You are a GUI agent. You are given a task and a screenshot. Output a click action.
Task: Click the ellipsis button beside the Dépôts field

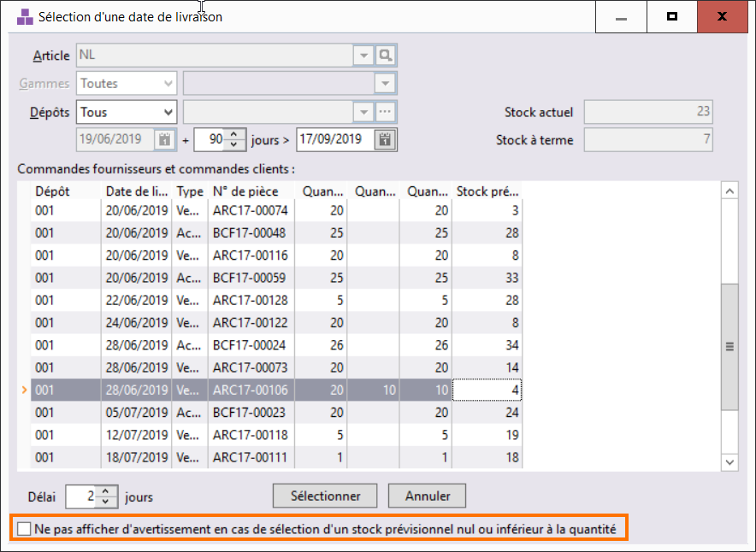click(385, 112)
